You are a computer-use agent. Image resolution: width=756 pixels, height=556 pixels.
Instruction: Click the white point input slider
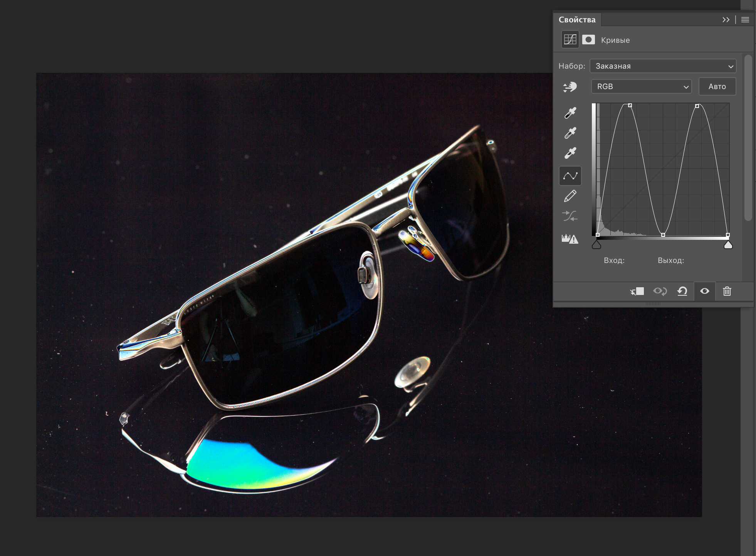(x=728, y=245)
